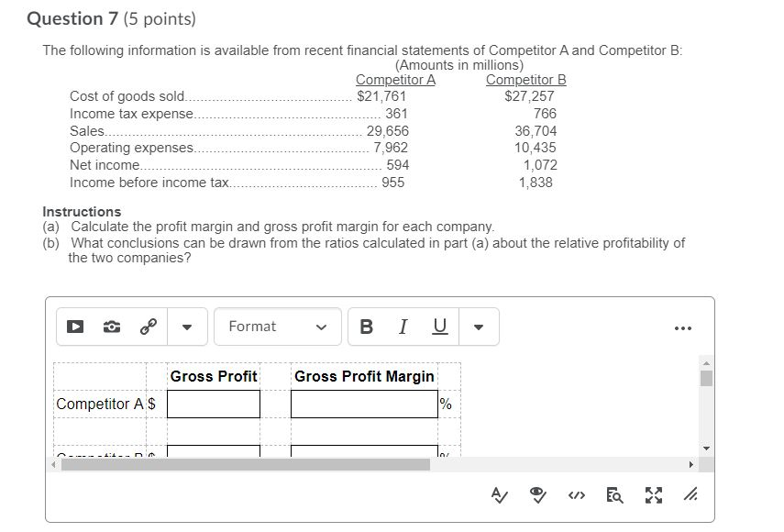Toggle Underline formatting
This screenshot has height=532, width=784.
pyautogui.click(x=439, y=327)
